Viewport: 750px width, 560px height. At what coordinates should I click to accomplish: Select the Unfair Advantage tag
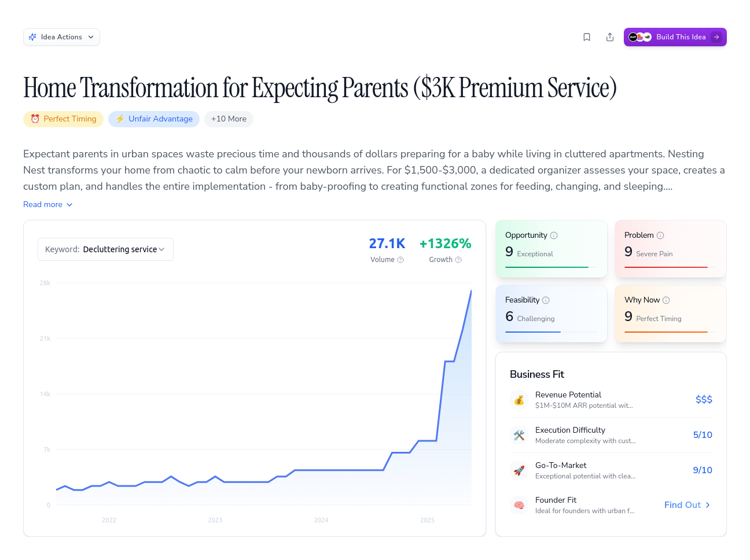point(154,119)
